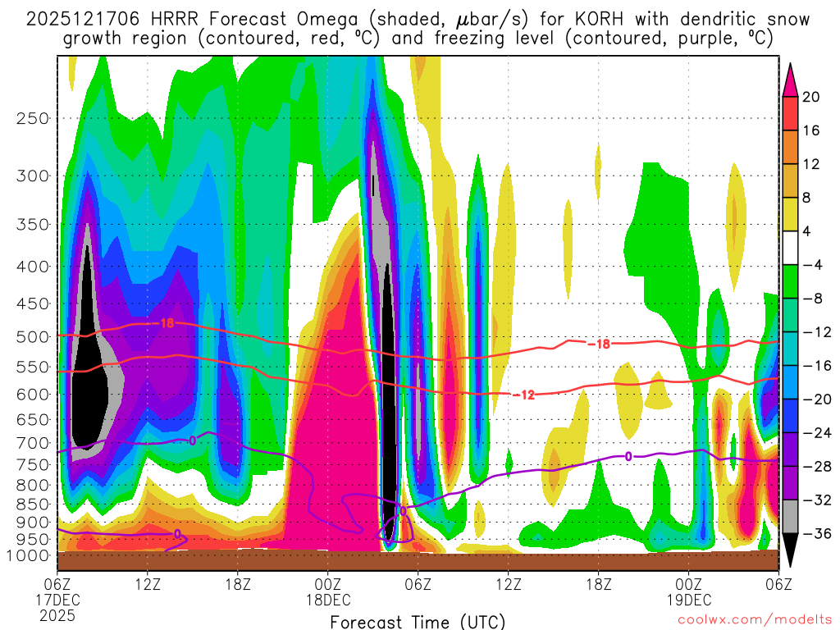Click the 19DEC date label
The image size is (840, 630).
[x=689, y=600]
